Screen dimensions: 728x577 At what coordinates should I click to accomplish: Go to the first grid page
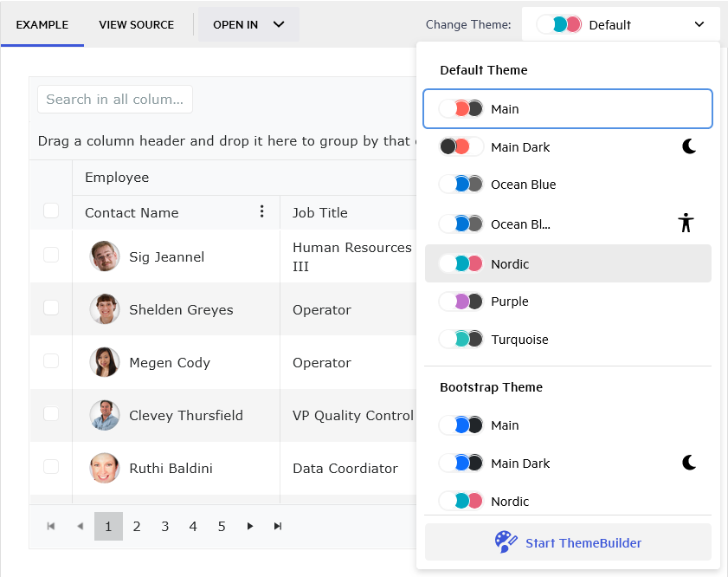(51, 526)
